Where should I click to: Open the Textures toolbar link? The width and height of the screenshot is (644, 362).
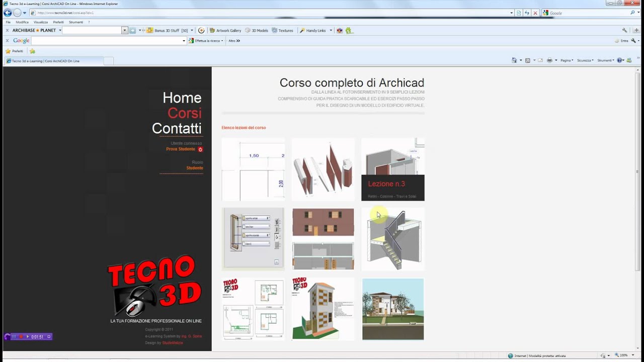point(282,31)
